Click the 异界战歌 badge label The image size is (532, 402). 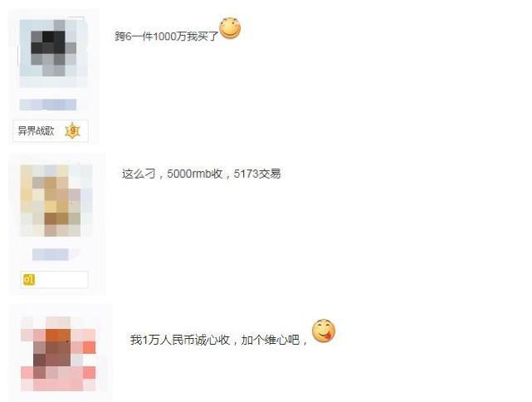pyautogui.click(x=36, y=130)
